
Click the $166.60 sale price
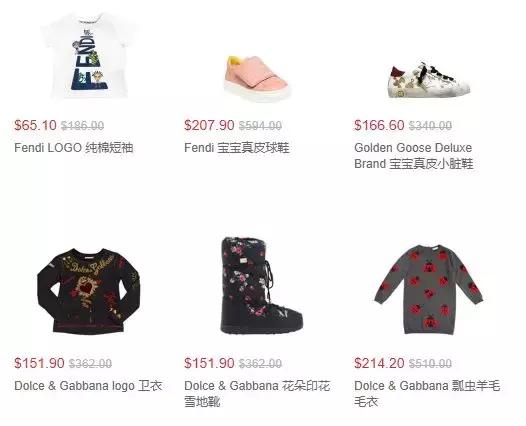coord(379,125)
